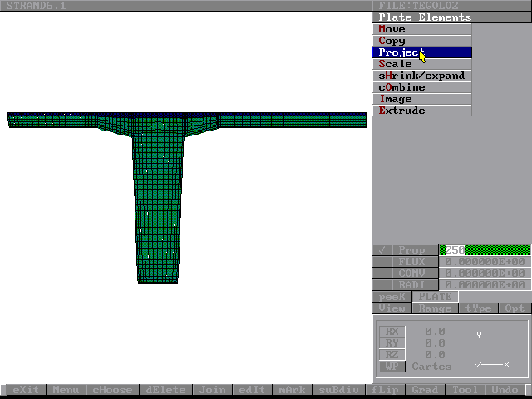Click the RX value 0.0
The height and width of the screenshot is (399, 532).
coord(435,332)
